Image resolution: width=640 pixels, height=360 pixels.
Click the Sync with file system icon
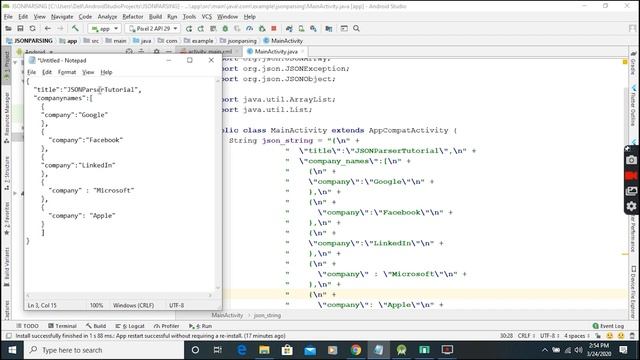32,29
